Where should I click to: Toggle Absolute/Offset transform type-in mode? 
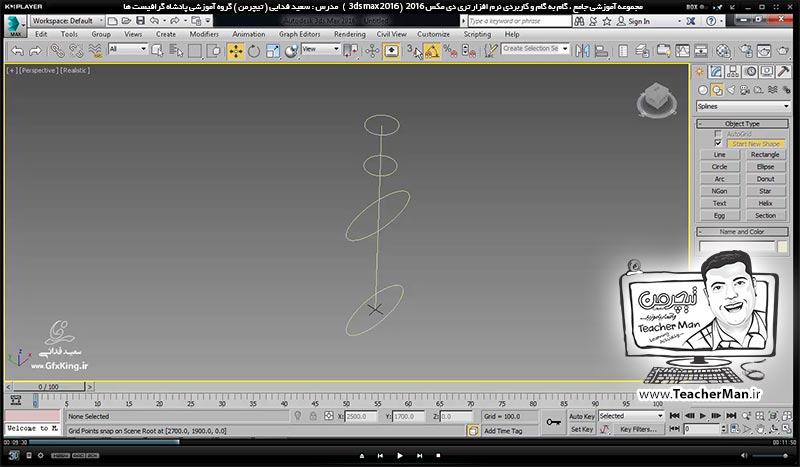coord(329,416)
